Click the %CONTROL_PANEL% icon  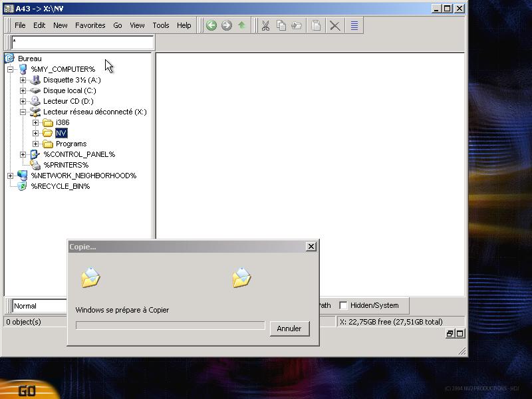point(35,154)
